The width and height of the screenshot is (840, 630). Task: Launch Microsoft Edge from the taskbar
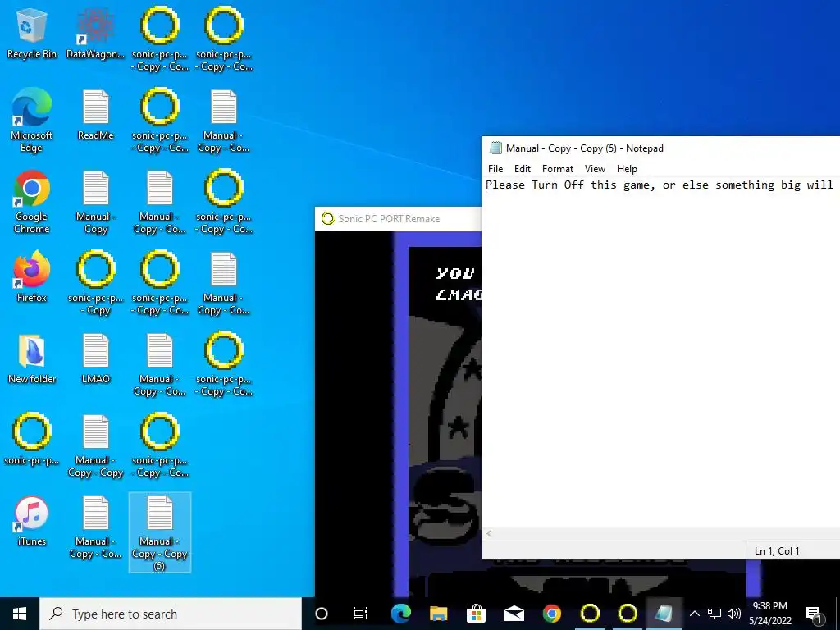click(400, 614)
